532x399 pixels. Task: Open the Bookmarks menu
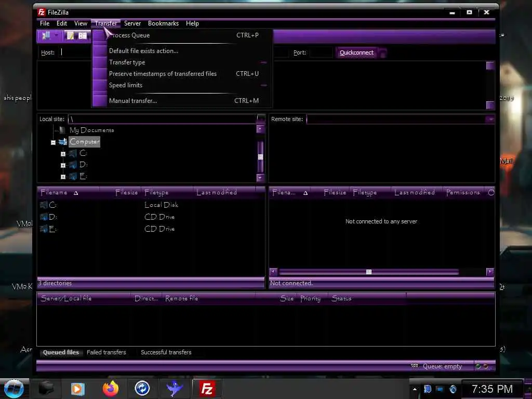click(x=163, y=23)
